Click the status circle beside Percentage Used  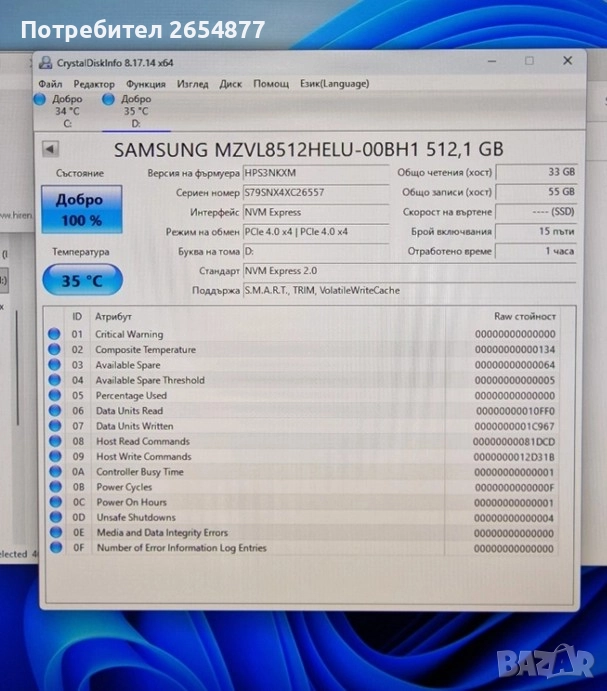click(x=54, y=395)
